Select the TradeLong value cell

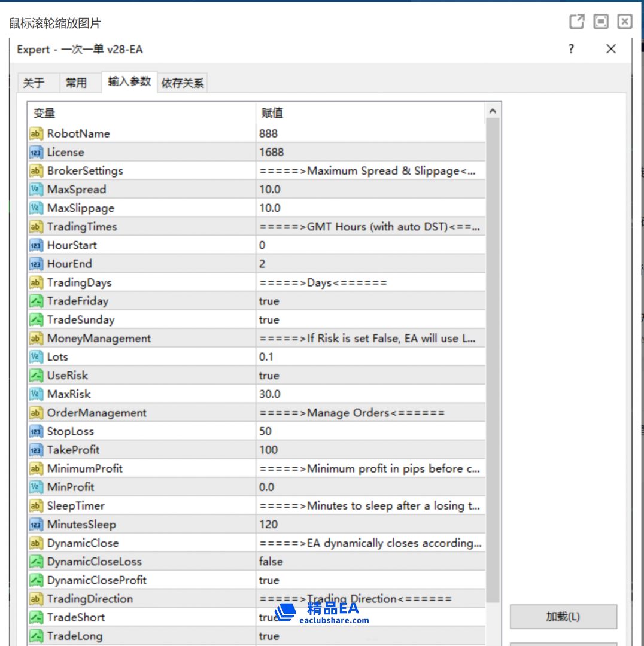click(370, 636)
